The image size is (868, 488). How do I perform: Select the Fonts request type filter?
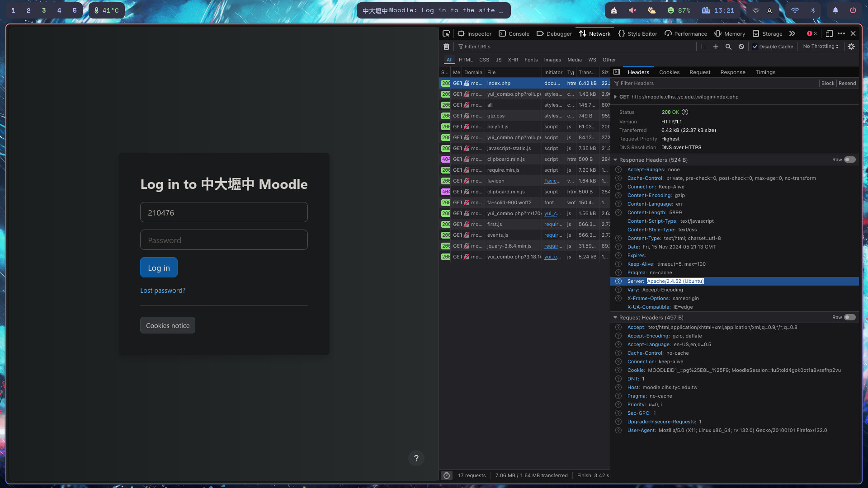coord(531,60)
